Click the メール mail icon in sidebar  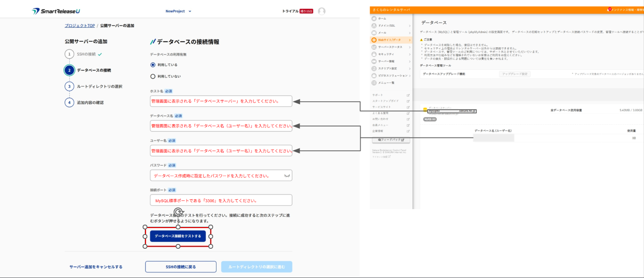click(374, 33)
